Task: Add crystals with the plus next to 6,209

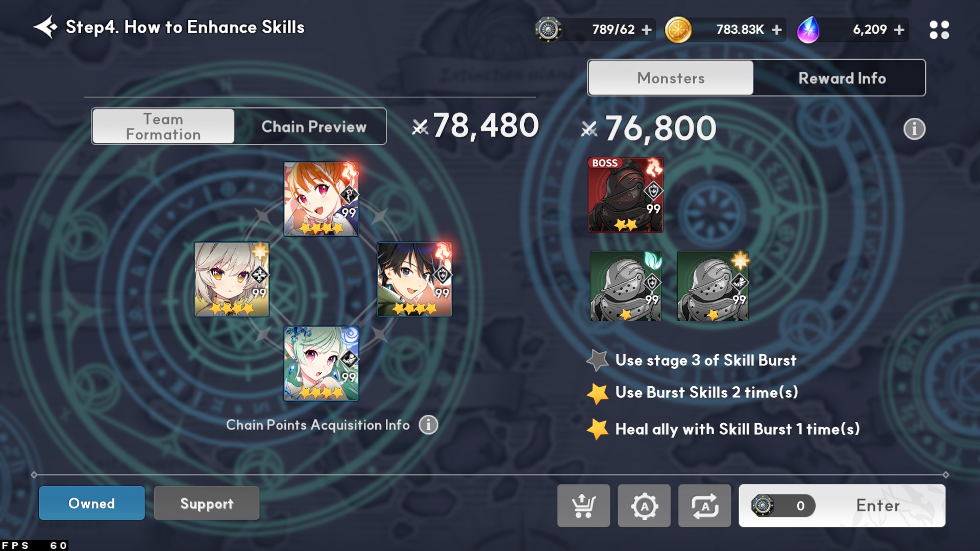Action: pyautogui.click(x=899, y=30)
